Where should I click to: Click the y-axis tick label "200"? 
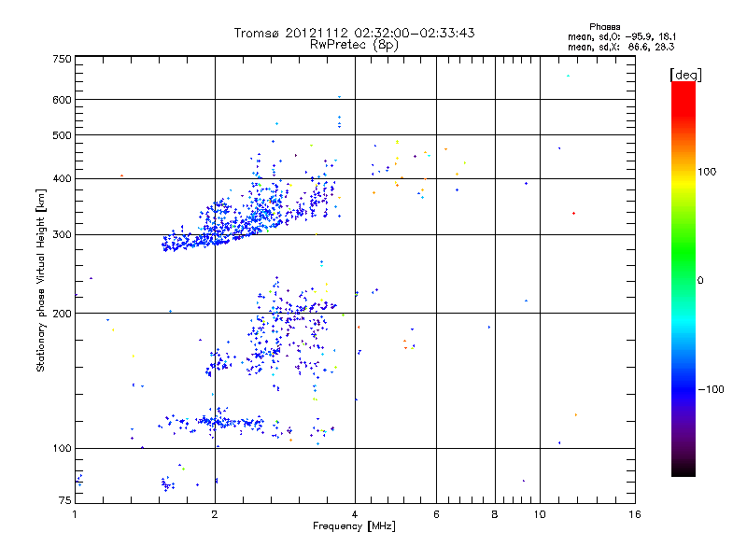[62, 314]
